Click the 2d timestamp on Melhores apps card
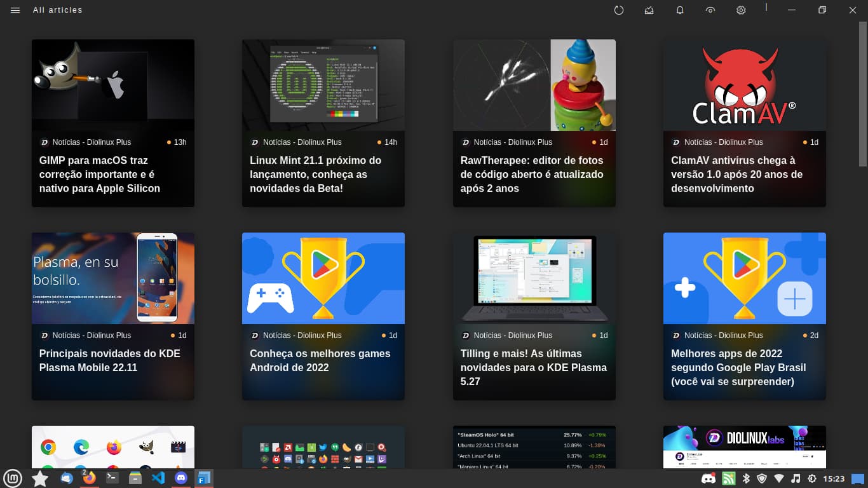This screenshot has width=868, height=488. [814, 335]
